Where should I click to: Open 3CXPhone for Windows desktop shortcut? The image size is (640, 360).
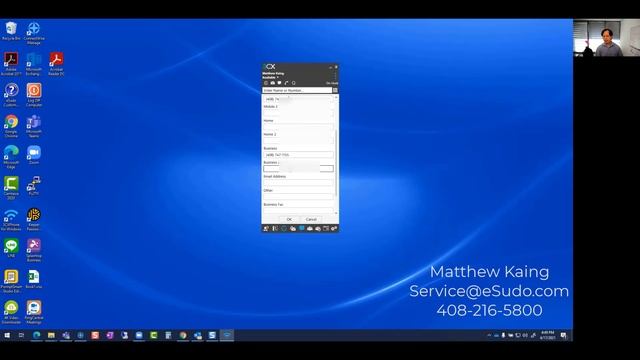tap(11, 219)
